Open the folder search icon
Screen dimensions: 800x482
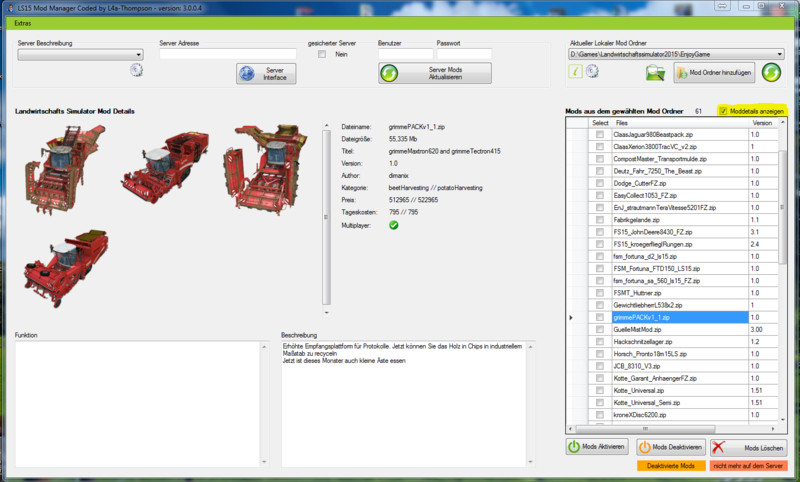tap(655, 72)
